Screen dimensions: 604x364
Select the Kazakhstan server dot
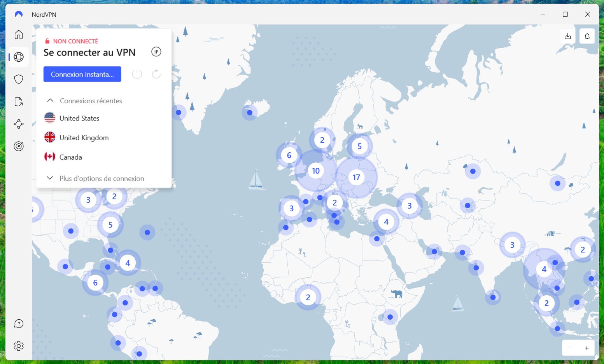(473, 171)
